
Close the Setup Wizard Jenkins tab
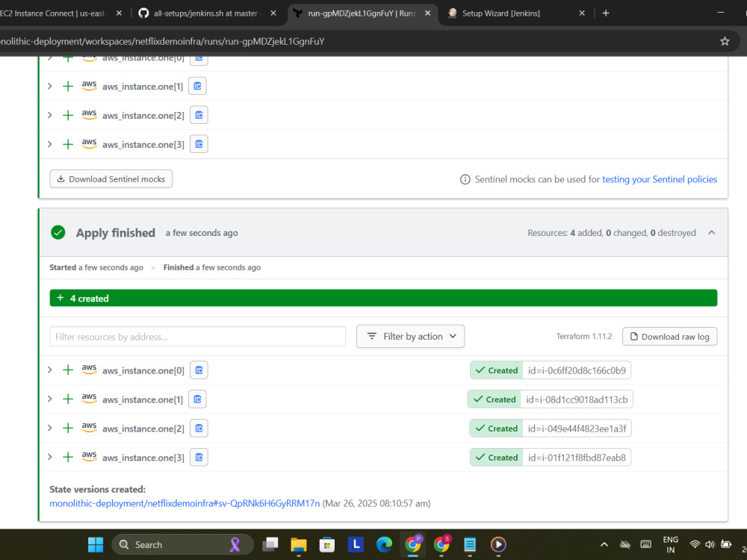pyautogui.click(x=582, y=13)
